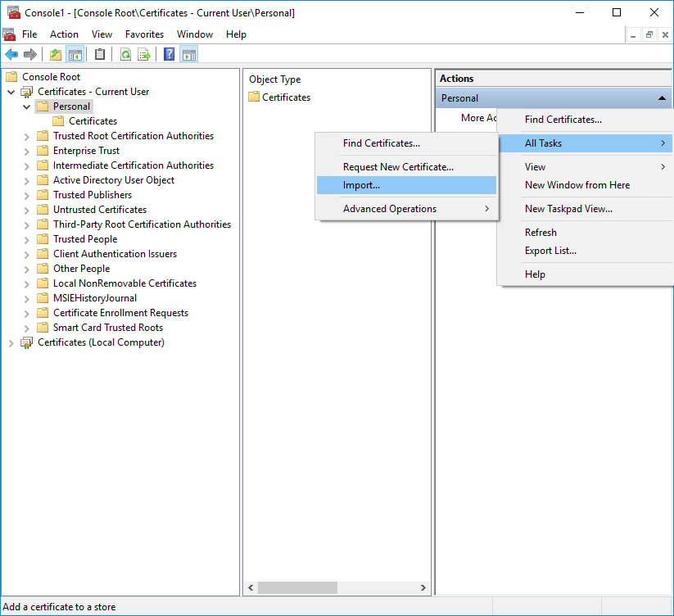Click the horizontal scrollbar right arrow
674x616 pixels.
423,588
